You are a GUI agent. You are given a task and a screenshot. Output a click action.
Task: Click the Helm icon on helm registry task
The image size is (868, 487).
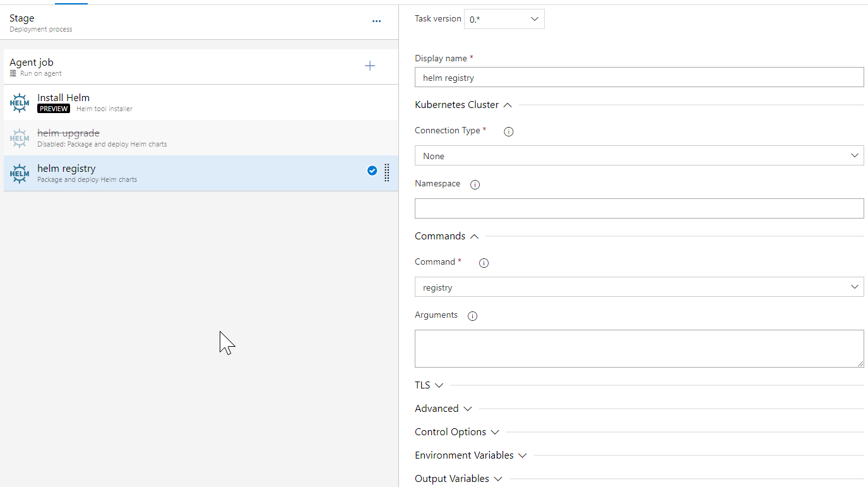[20, 173]
